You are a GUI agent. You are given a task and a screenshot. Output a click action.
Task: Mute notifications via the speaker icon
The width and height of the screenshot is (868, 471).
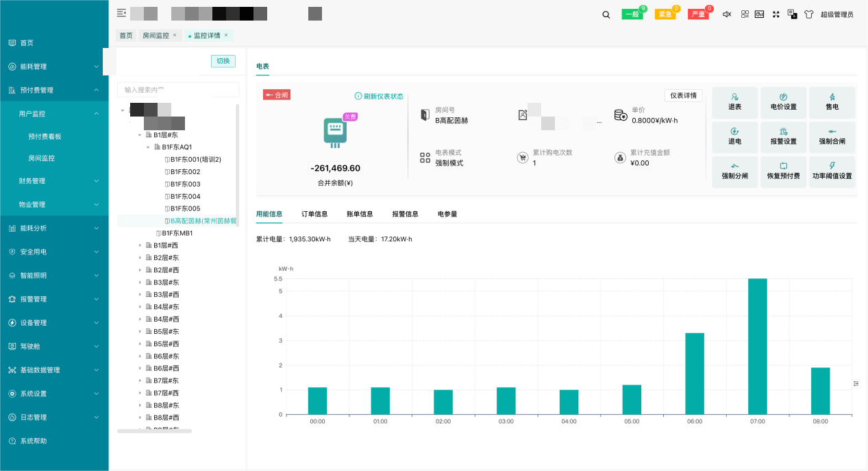[727, 13]
